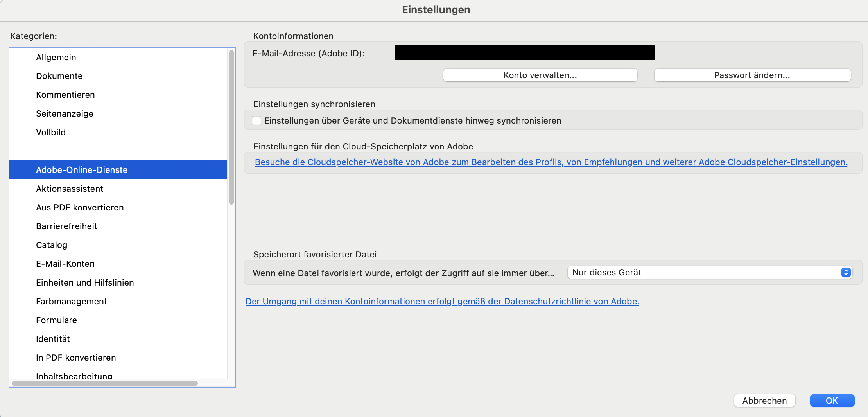Open the Vollbild settings category

[x=118, y=132]
